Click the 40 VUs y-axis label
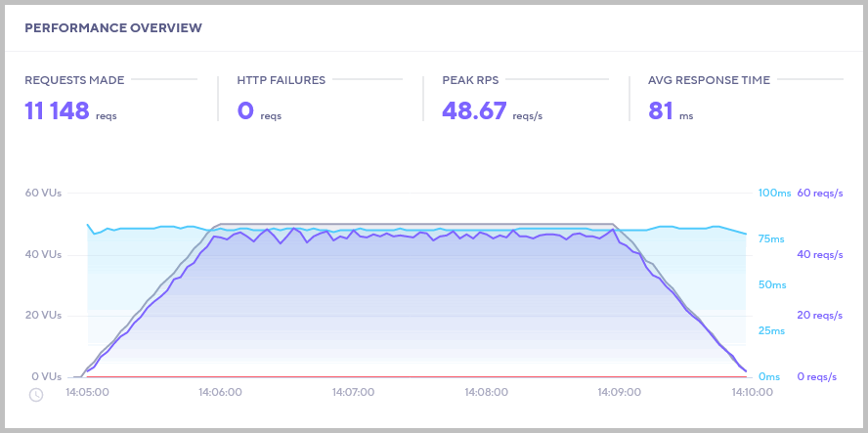The height and width of the screenshot is (433, 868). (x=43, y=254)
